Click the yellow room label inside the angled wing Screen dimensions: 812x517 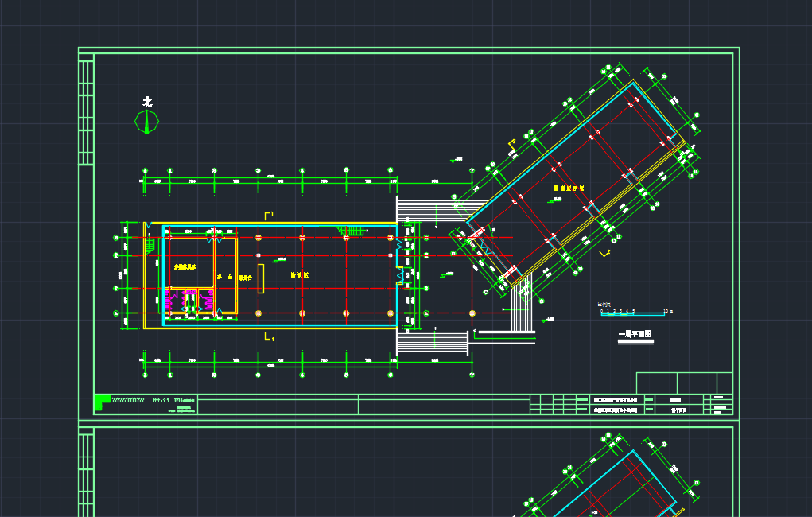click(x=569, y=188)
